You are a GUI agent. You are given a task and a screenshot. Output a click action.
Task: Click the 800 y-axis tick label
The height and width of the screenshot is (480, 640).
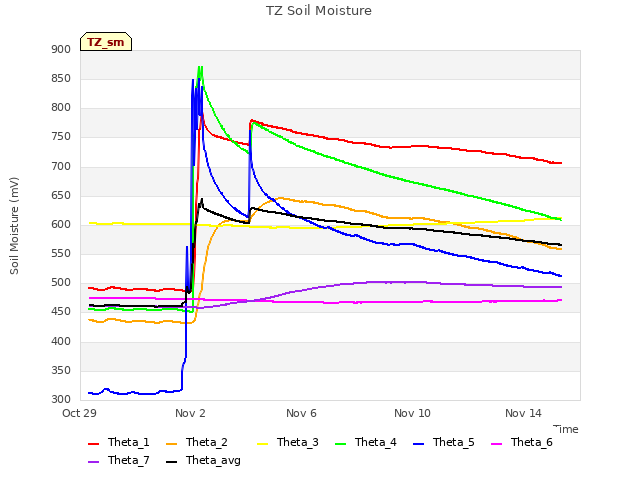(x=61, y=108)
